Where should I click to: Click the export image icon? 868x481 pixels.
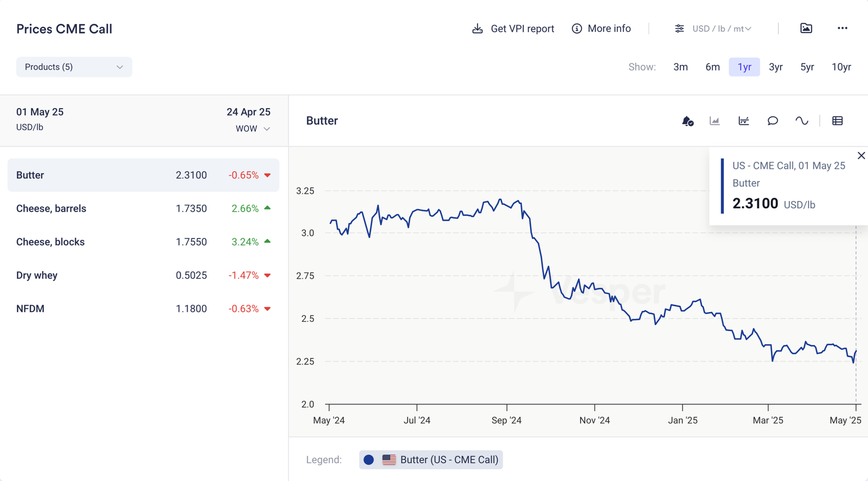(806, 28)
